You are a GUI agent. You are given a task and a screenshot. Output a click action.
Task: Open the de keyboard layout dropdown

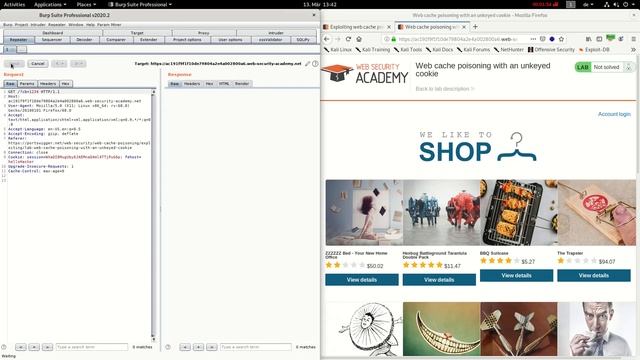tap(588, 4)
